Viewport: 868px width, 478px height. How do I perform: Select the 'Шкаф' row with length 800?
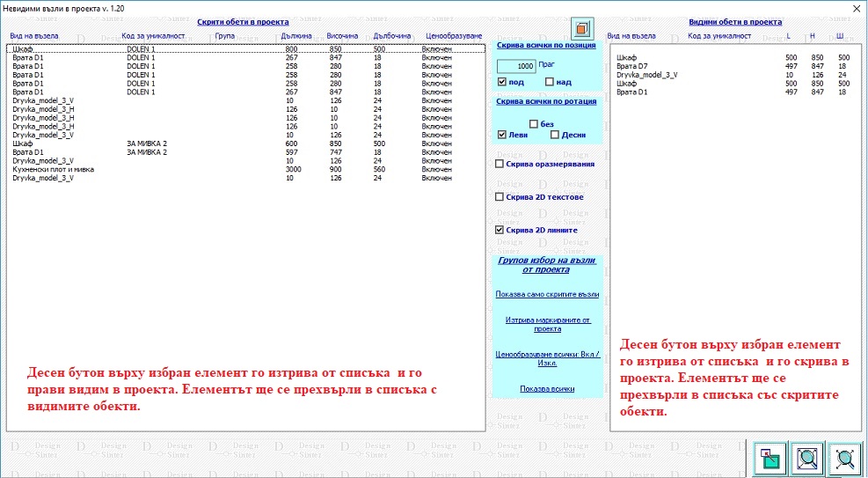tap(245, 48)
